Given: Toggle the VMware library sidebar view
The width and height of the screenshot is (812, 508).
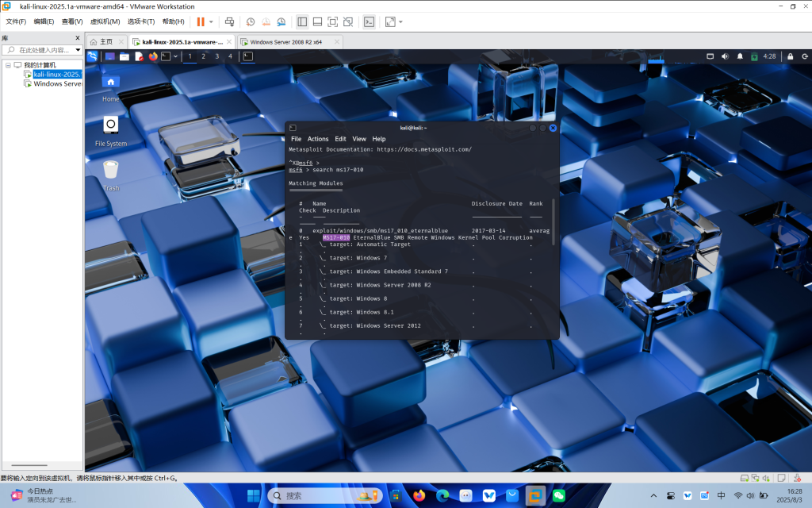Looking at the screenshot, I should pos(302,21).
